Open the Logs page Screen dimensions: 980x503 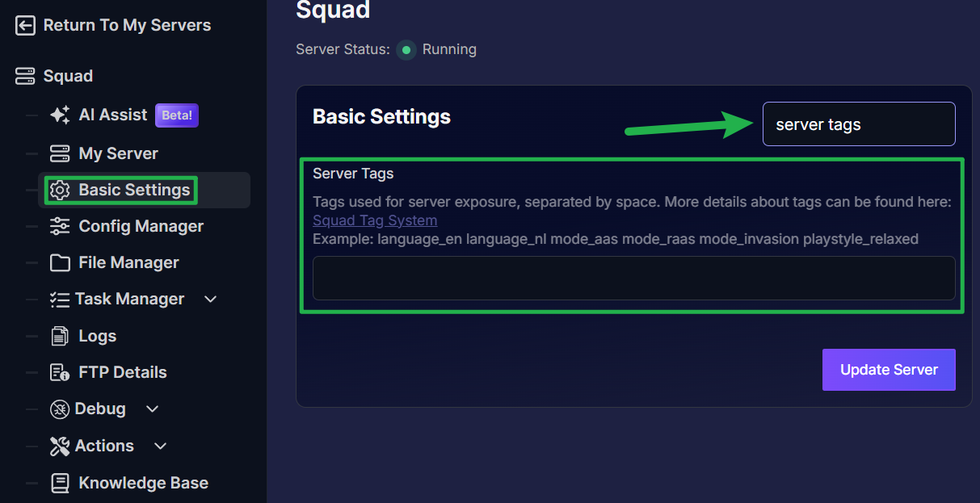coord(98,337)
